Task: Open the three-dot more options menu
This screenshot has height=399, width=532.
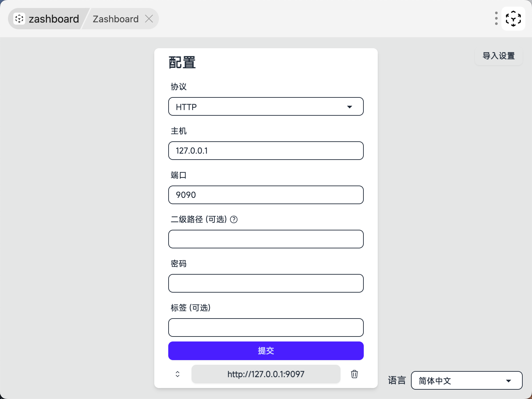Action: 496,19
